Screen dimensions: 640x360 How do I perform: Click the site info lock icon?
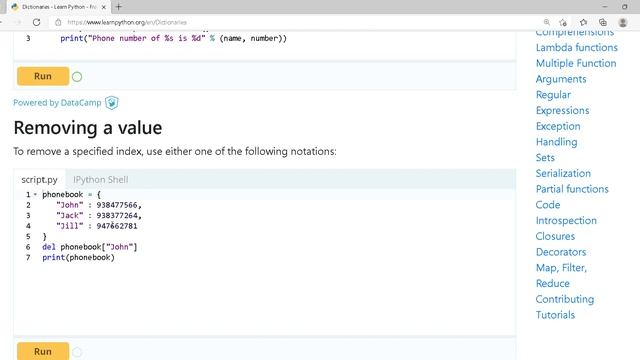click(x=58, y=22)
